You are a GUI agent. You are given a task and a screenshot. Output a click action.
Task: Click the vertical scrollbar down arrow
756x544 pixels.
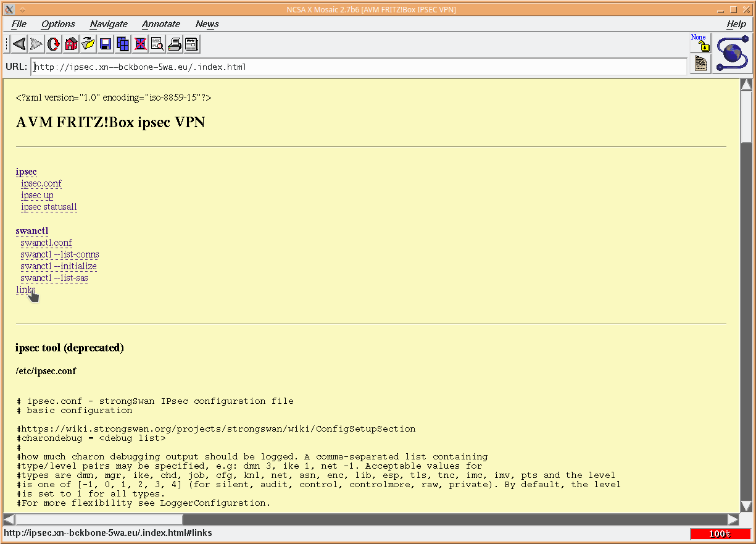tap(746, 506)
